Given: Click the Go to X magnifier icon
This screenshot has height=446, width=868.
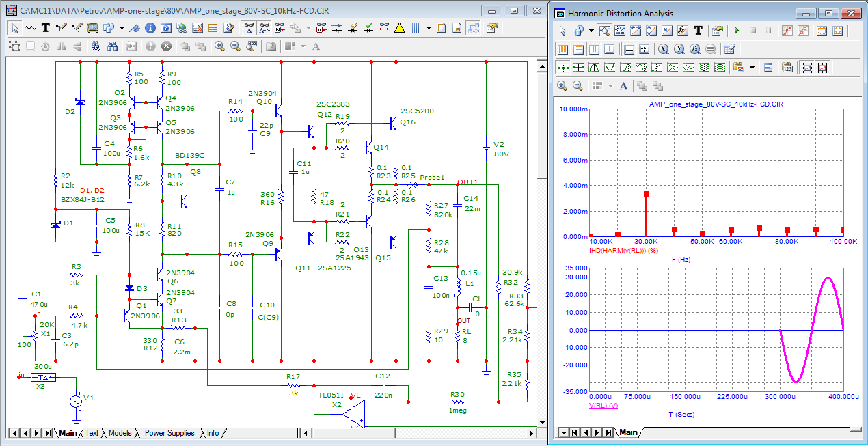Looking at the screenshot, I should click(x=663, y=49).
